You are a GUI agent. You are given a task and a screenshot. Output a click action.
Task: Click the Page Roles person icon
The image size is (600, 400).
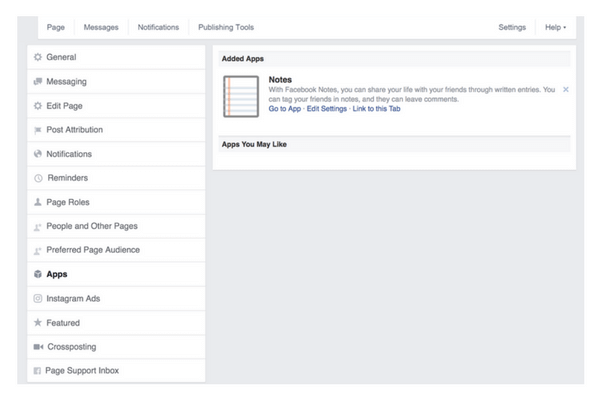click(x=38, y=202)
